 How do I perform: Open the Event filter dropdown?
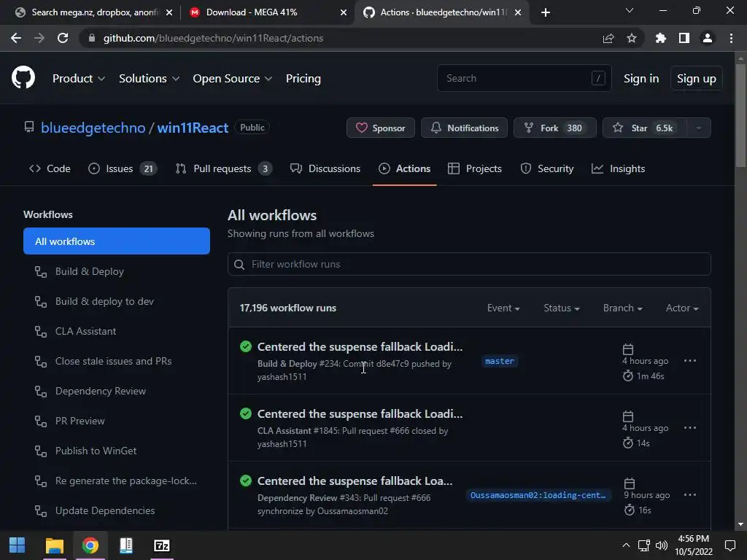(503, 308)
